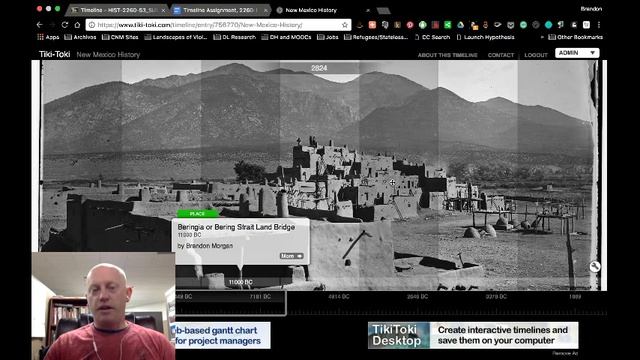Click the browser back arrow
The height and width of the screenshot is (360, 640).
point(40,25)
